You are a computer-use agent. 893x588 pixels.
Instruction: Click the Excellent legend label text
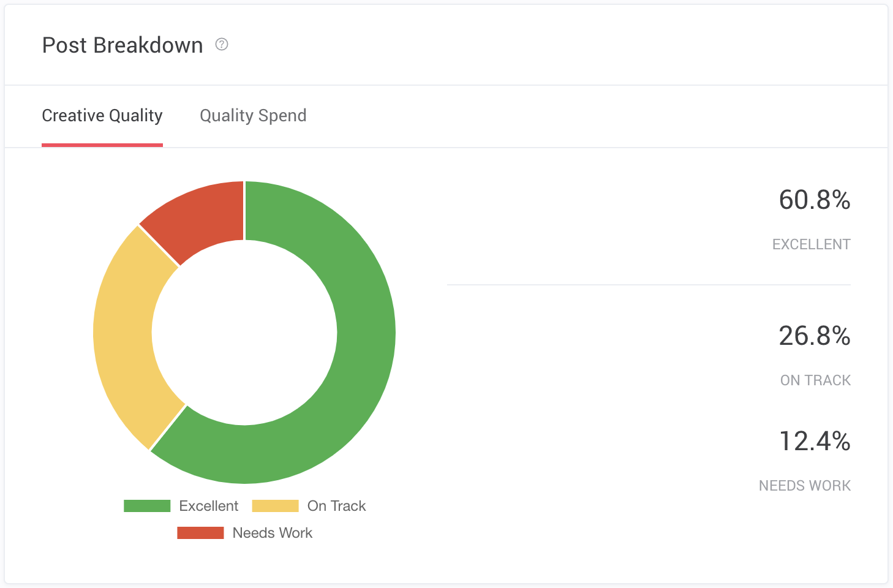pyautogui.click(x=209, y=506)
